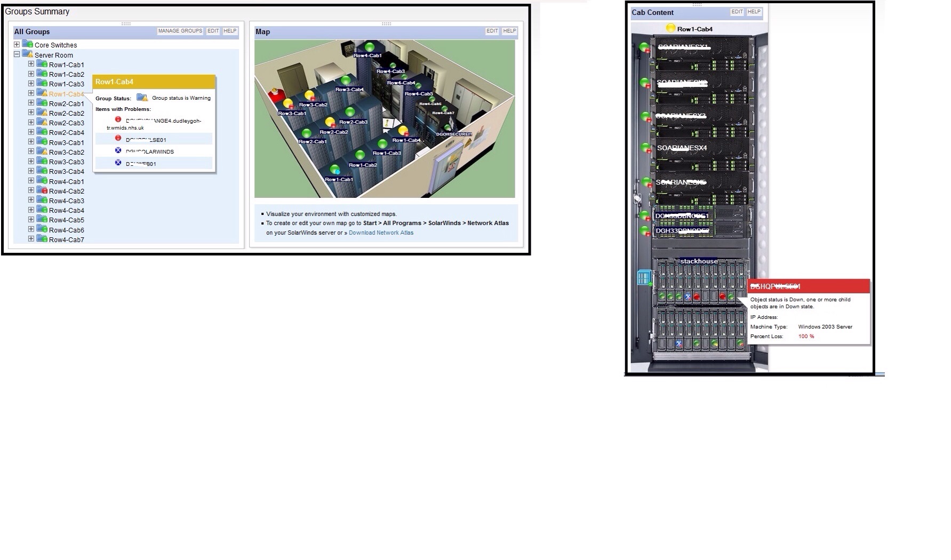The image size is (951, 560).
Task: Click the status icon left of SOARIANESX4 server
Action: [646, 148]
